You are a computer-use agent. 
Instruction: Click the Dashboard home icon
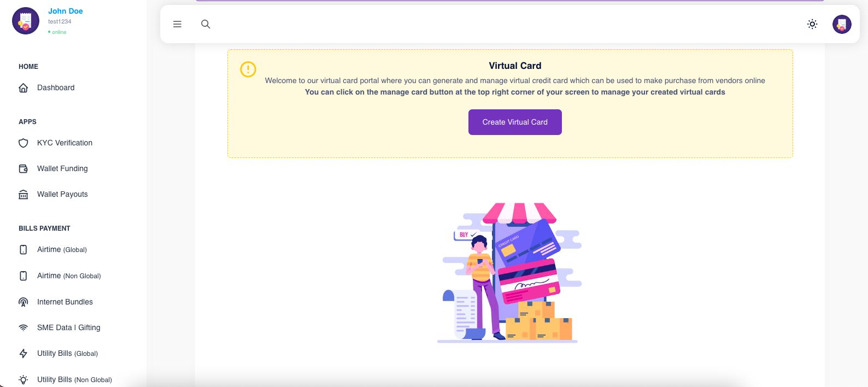click(24, 88)
